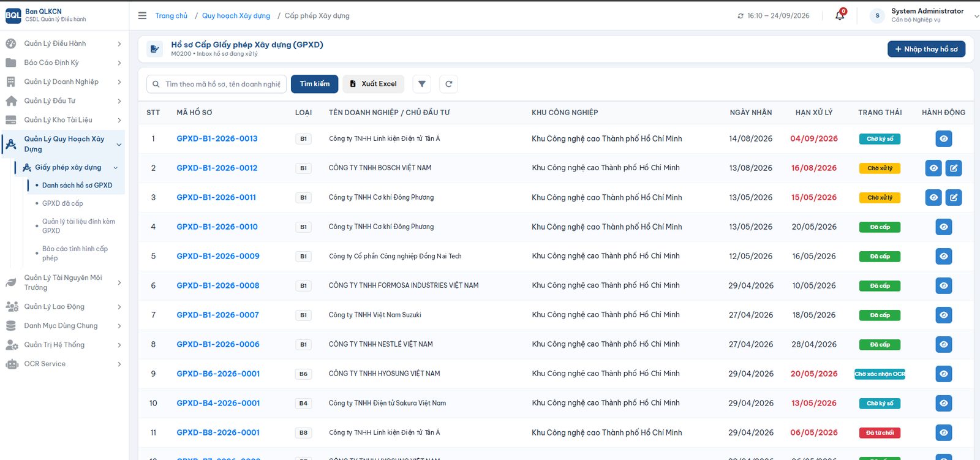Screen dimensions: 980x460
Task: View record GPXD-B1-2026-0013 with eye icon
Action: 944,138
